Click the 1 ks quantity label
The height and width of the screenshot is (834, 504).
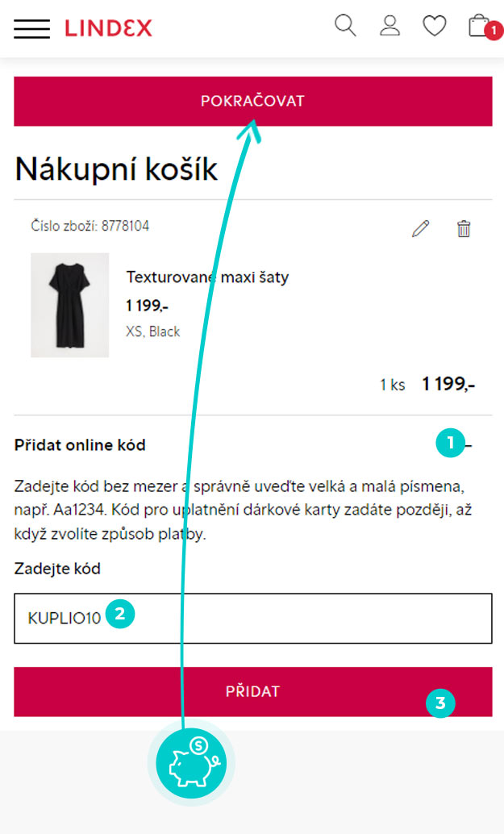click(392, 385)
